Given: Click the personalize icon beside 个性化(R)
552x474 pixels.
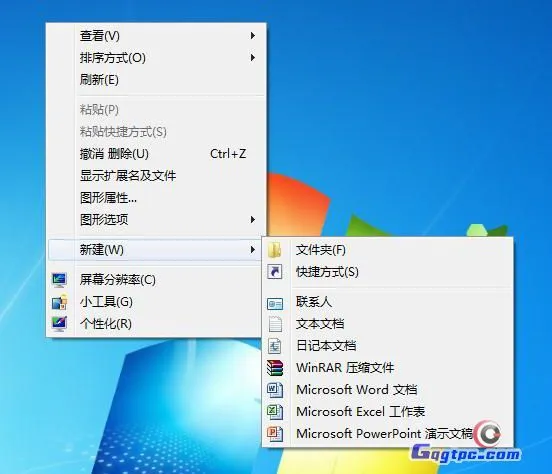Looking at the screenshot, I should (x=59, y=324).
